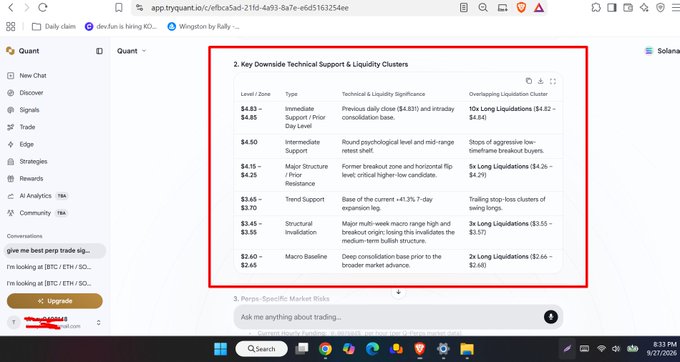Go back with the browser back arrow

pos(11,7)
